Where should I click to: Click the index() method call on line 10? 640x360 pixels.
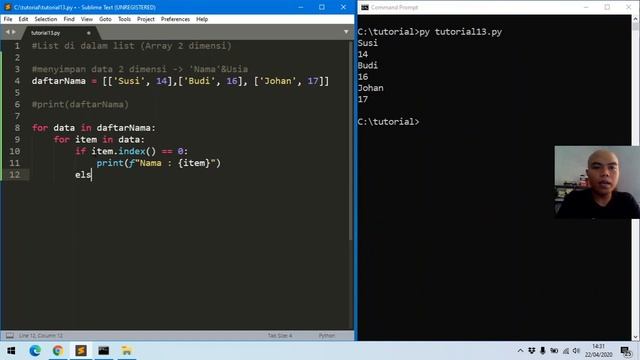pos(137,151)
